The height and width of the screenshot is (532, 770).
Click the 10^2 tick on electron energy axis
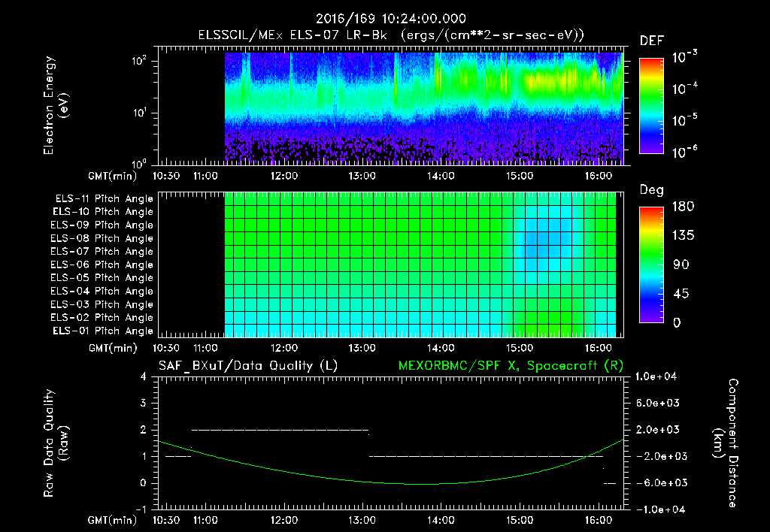pyautogui.click(x=139, y=62)
